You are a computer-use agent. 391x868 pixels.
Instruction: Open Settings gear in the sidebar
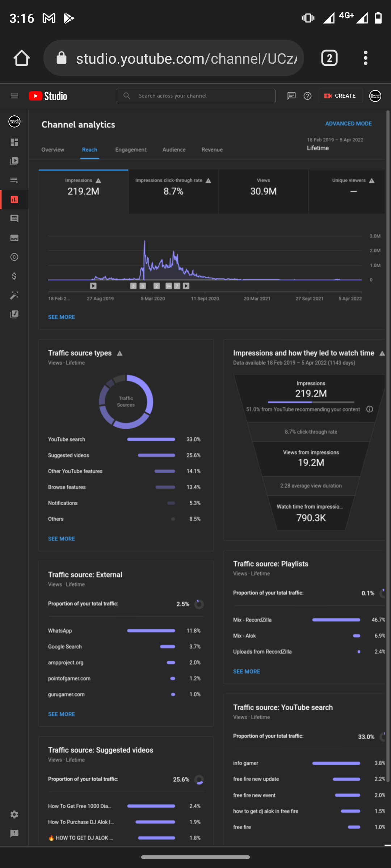(14, 814)
